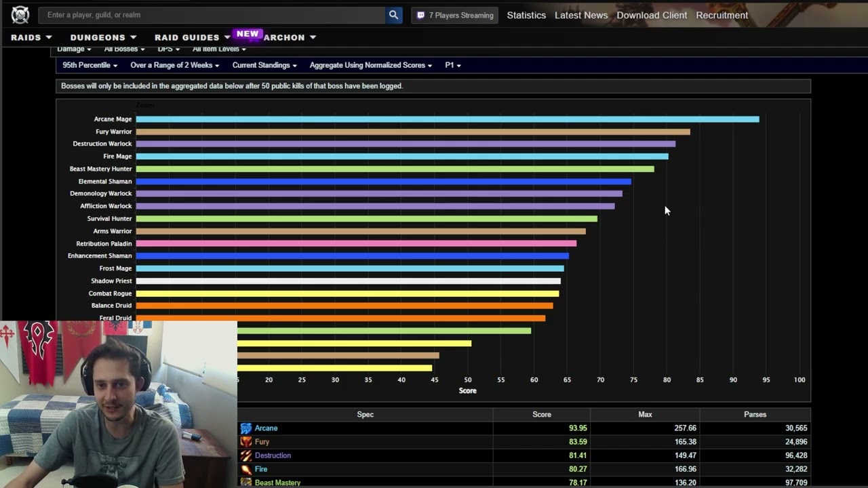Go to Latest News
Image resolution: width=868 pixels, height=488 pixels.
581,15
